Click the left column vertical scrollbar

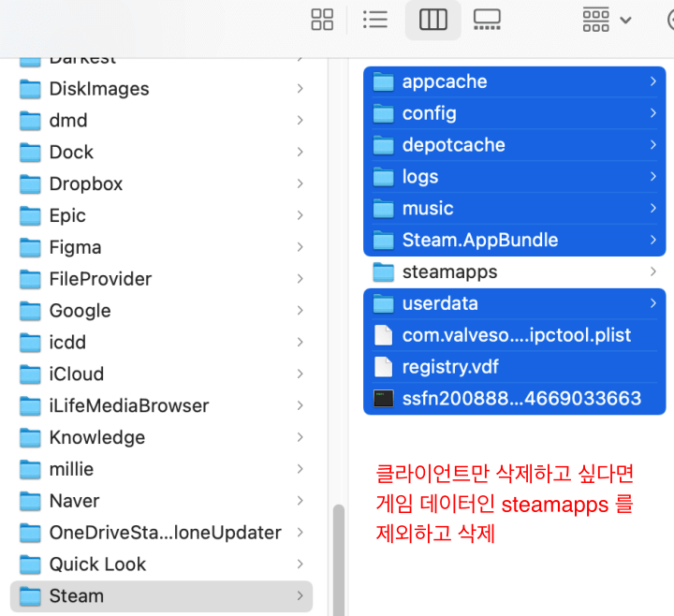tap(339, 559)
